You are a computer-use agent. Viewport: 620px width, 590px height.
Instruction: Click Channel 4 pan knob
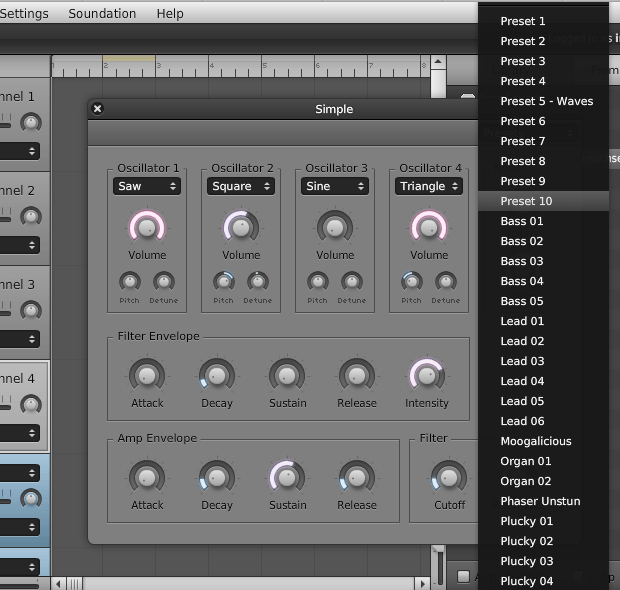[31, 405]
